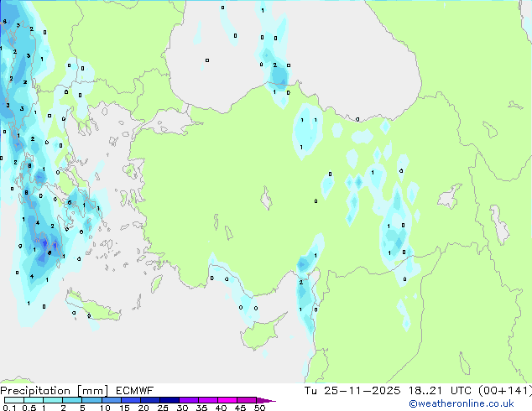Pick the 10–15 mm legend color swatch
This screenshot has height=411, width=532.
(112, 400)
